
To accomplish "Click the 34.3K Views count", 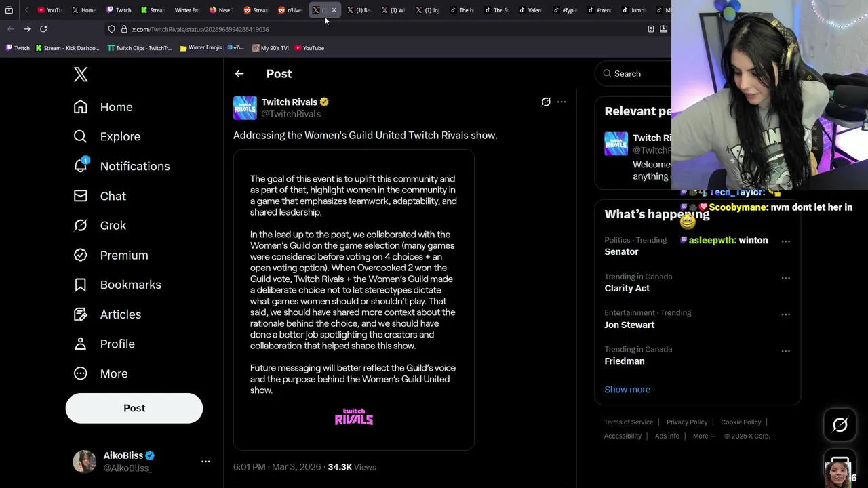I will (352, 467).
